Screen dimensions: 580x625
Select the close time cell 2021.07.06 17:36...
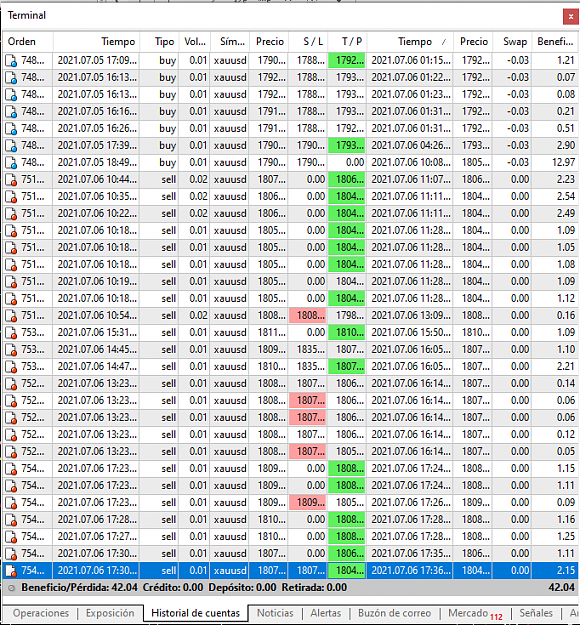(410, 571)
